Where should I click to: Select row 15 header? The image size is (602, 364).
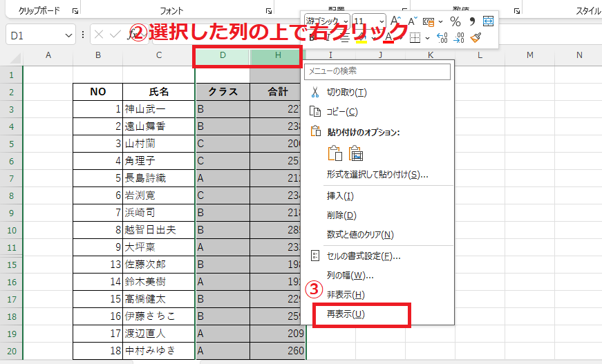click(12, 265)
